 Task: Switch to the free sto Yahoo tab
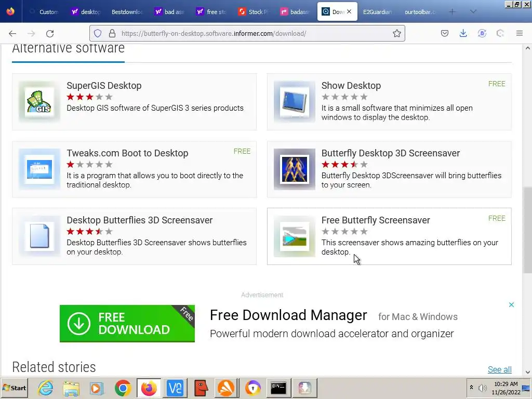(211, 12)
